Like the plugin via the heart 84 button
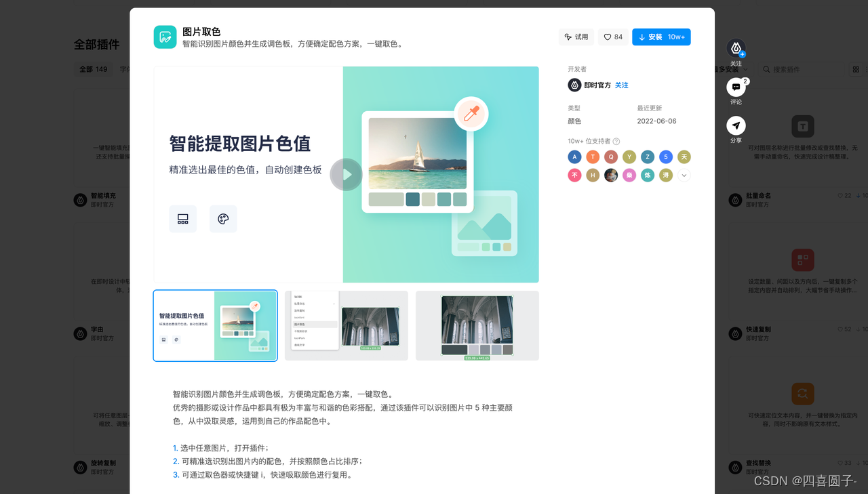This screenshot has width=868, height=494. [x=613, y=37]
